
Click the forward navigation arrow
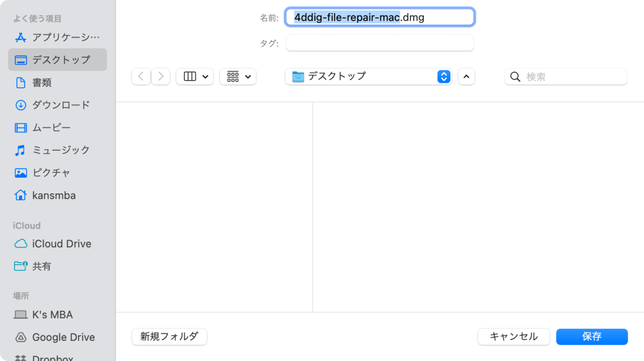(160, 76)
